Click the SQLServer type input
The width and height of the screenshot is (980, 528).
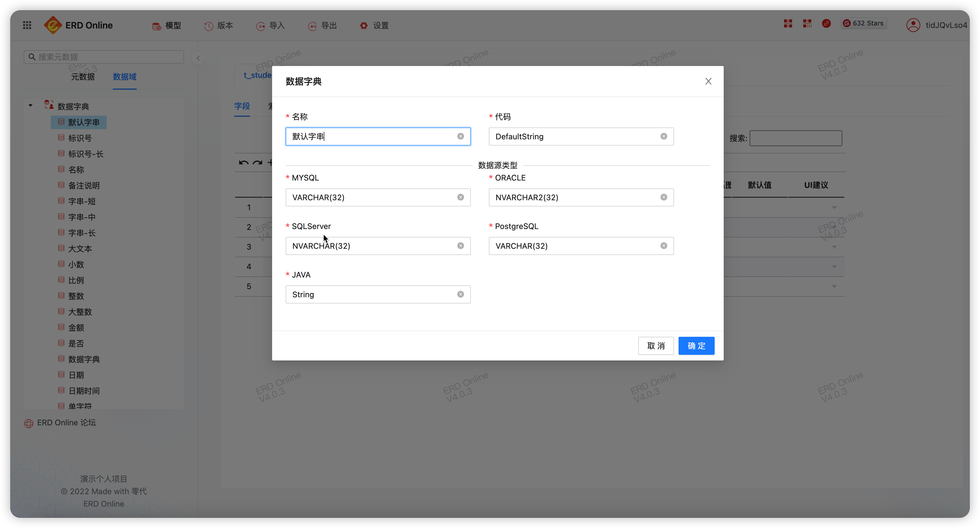coord(378,246)
